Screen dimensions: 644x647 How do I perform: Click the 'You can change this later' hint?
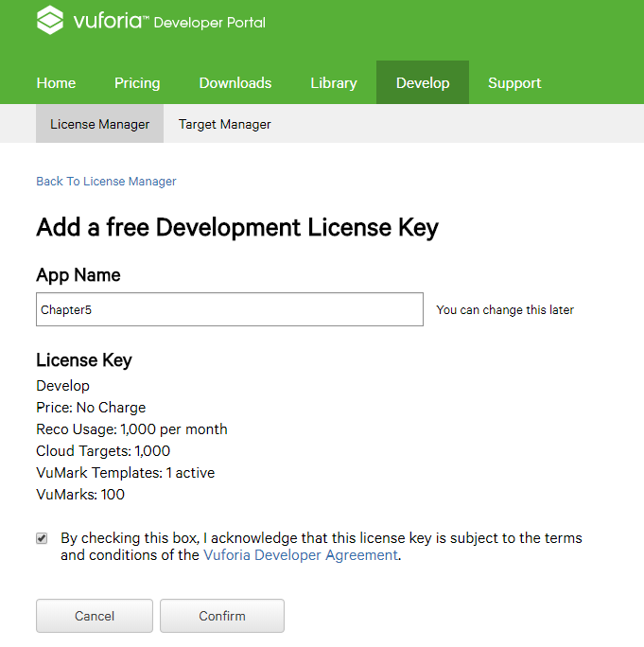click(x=505, y=310)
